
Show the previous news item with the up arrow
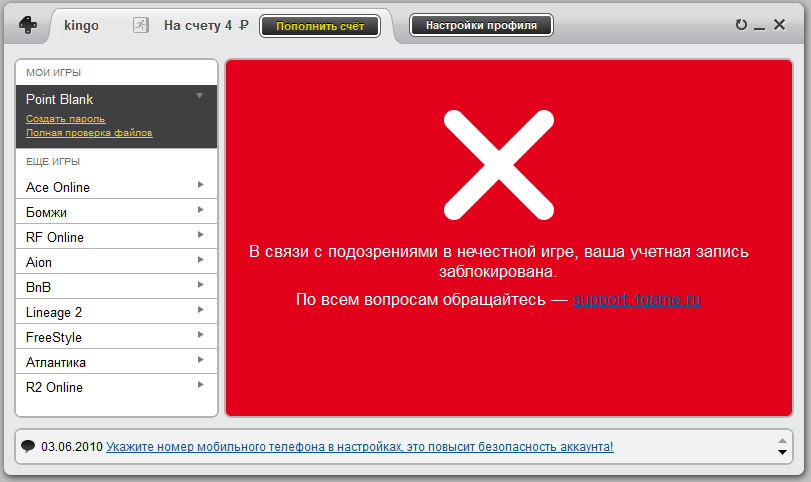click(782, 441)
